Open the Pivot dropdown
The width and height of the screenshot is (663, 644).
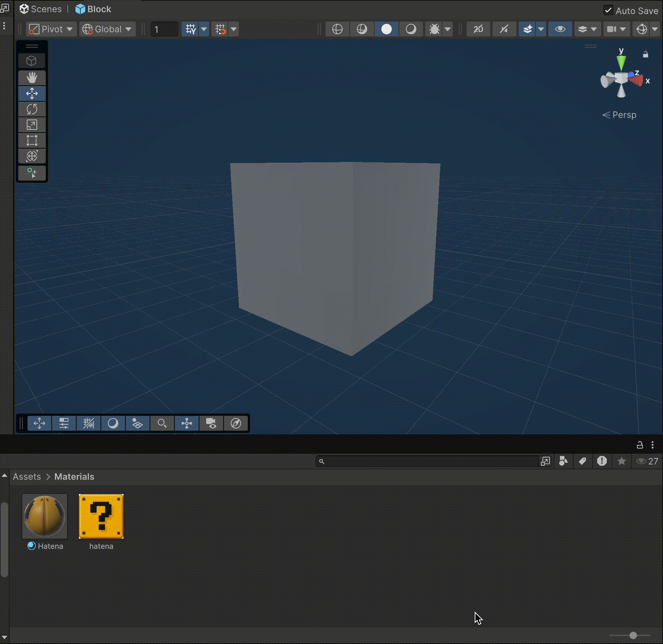51,29
